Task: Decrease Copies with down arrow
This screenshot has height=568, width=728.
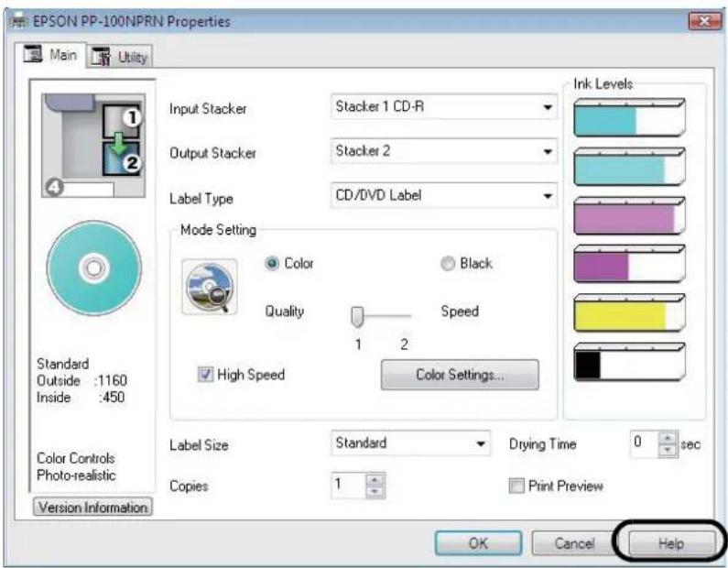Action: 375,491
